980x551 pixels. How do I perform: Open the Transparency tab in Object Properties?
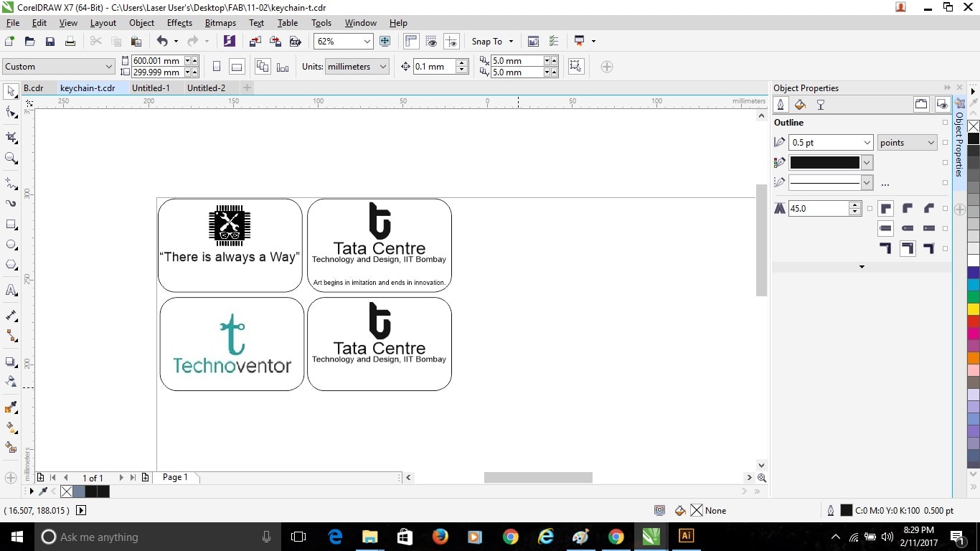821,105
